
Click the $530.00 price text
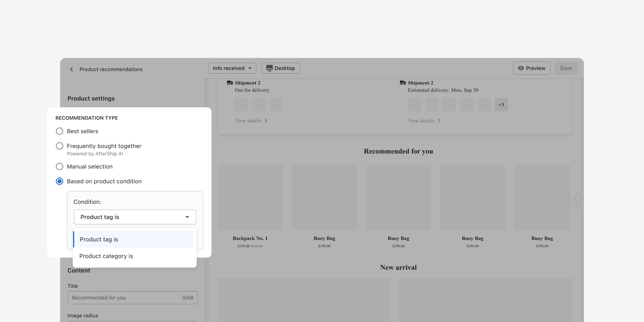243,246
